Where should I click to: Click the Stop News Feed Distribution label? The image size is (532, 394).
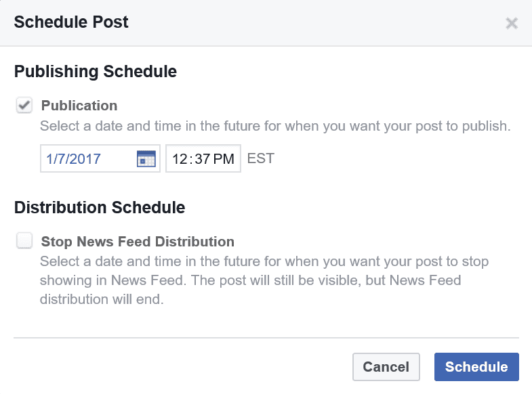tap(138, 242)
